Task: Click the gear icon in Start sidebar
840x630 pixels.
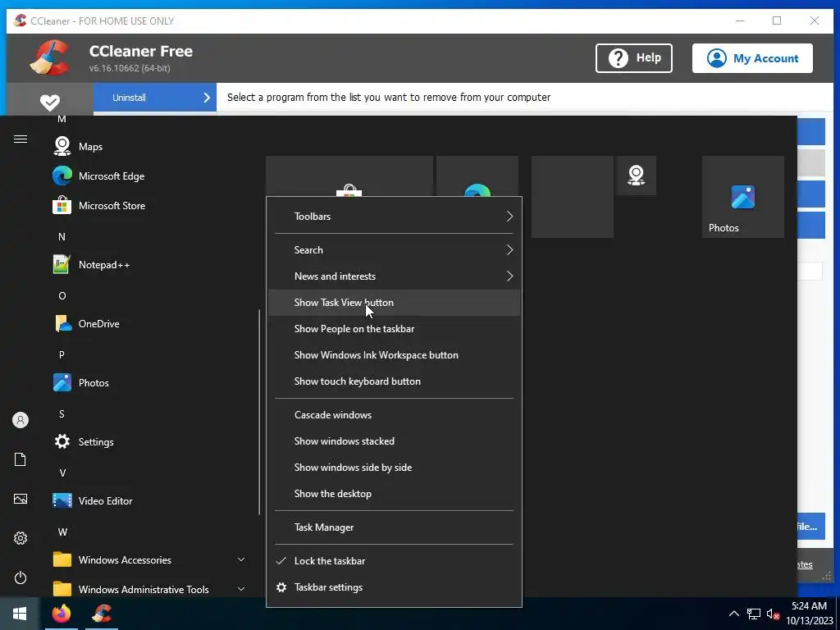Action: tap(21, 538)
